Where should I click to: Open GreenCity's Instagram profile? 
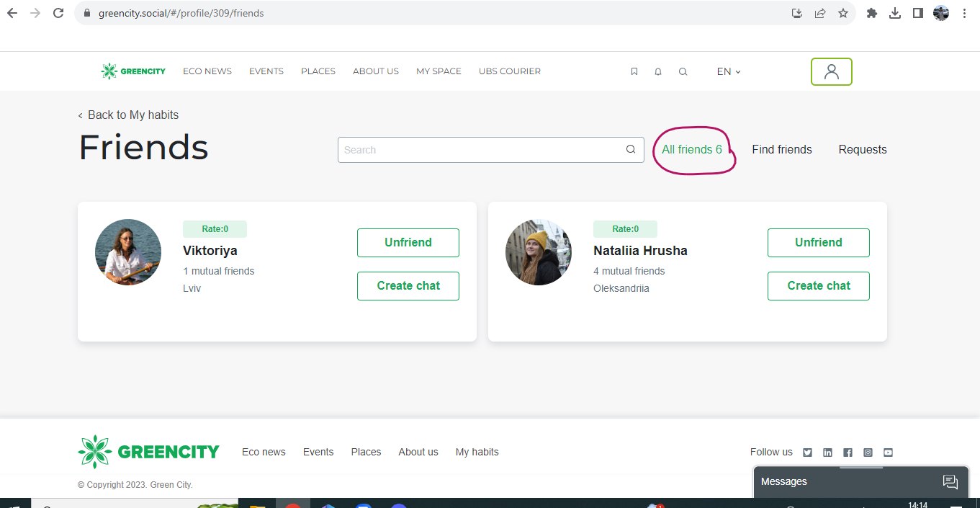click(868, 452)
